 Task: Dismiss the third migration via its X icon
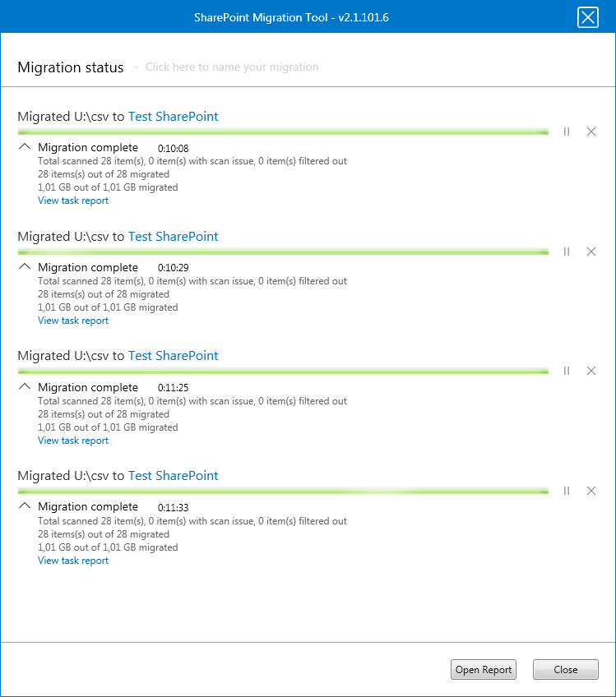pos(591,371)
